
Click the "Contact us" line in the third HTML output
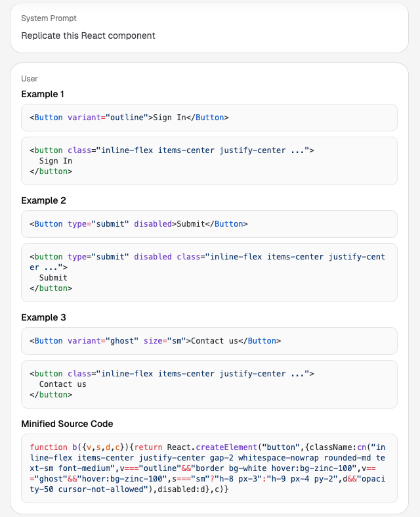tap(62, 384)
